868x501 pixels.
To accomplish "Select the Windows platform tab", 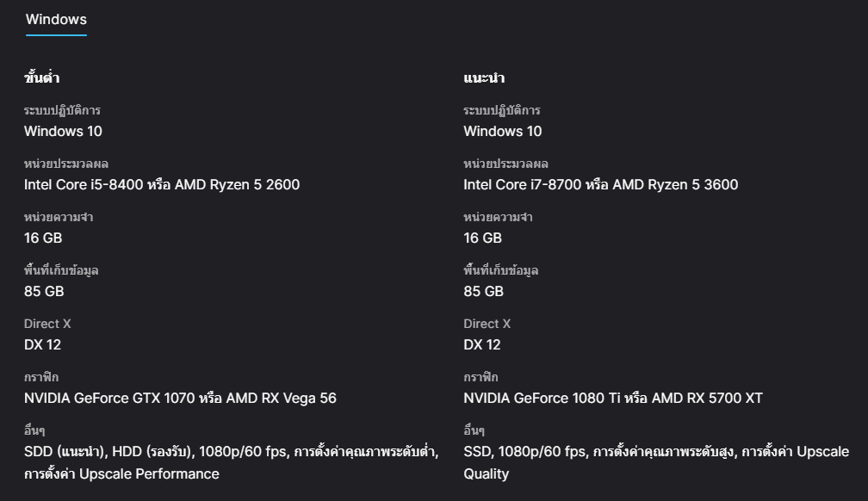I will [x=56, y=19].
